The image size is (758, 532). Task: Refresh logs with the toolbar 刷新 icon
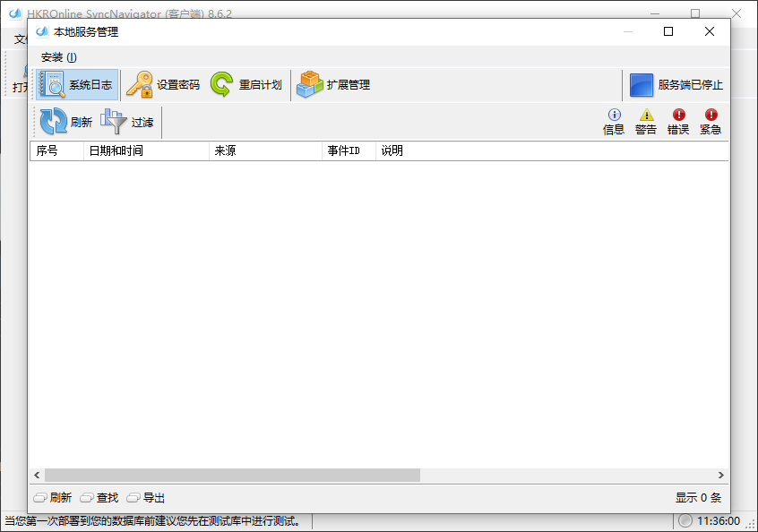point(66,121)
